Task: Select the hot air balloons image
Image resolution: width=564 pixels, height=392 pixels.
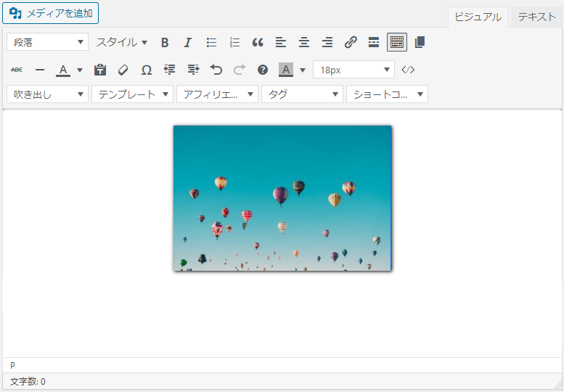Action: tap(282, 198)
